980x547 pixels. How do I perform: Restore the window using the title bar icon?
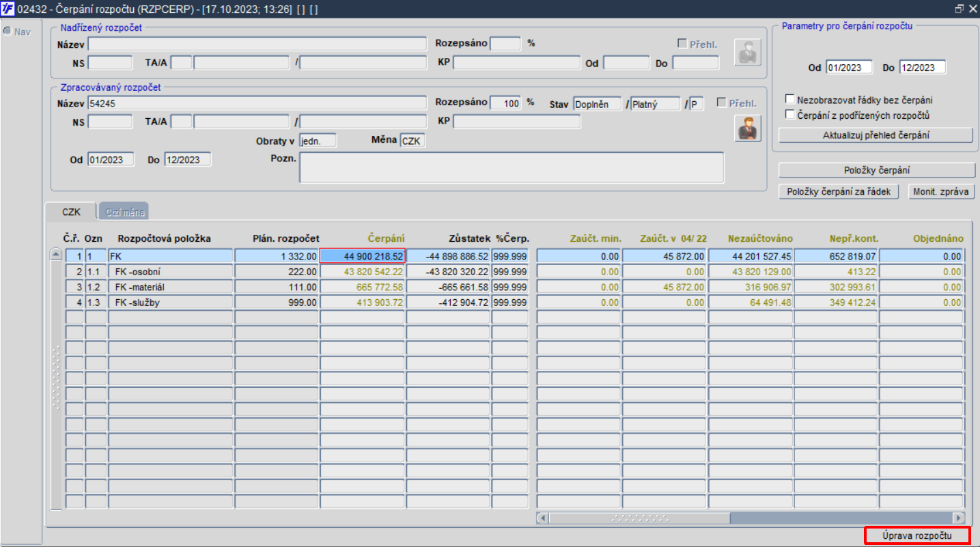[960, 9]
